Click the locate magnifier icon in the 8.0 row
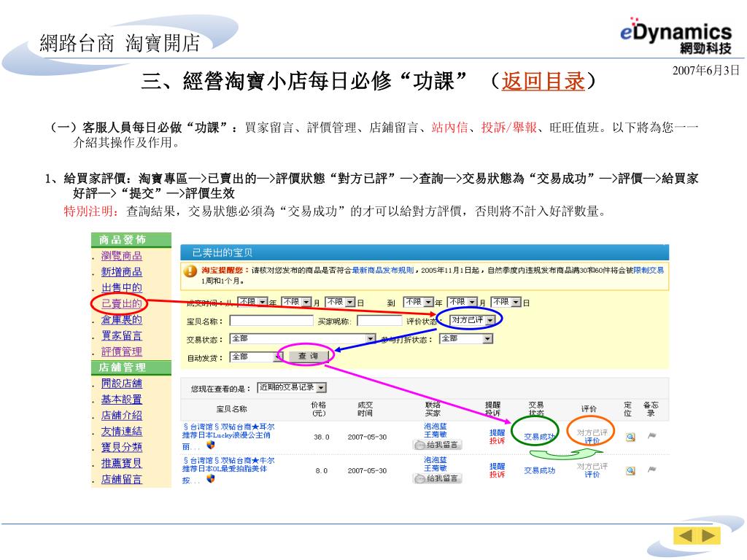This screenshot has width=747, height=560. point(630,470)
